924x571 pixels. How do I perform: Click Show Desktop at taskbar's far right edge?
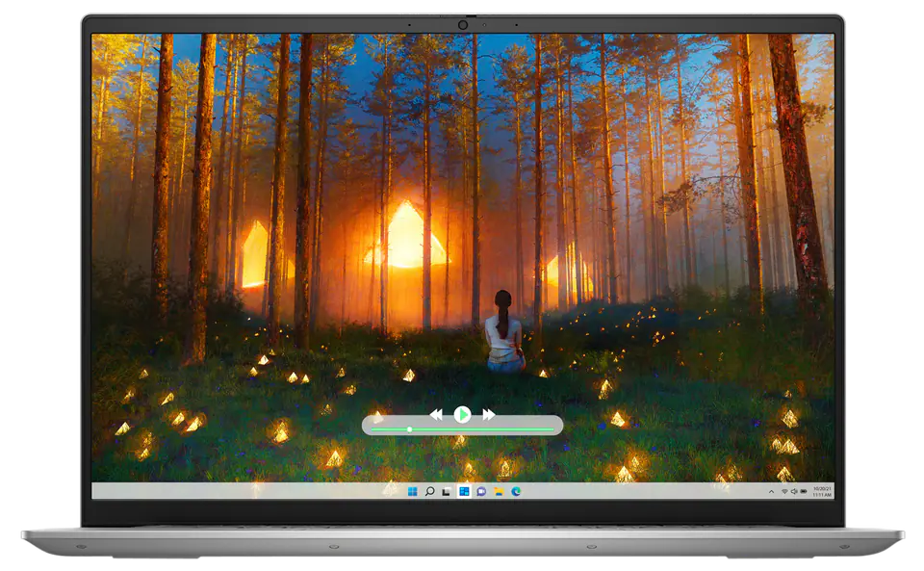(x=832, y=491)
